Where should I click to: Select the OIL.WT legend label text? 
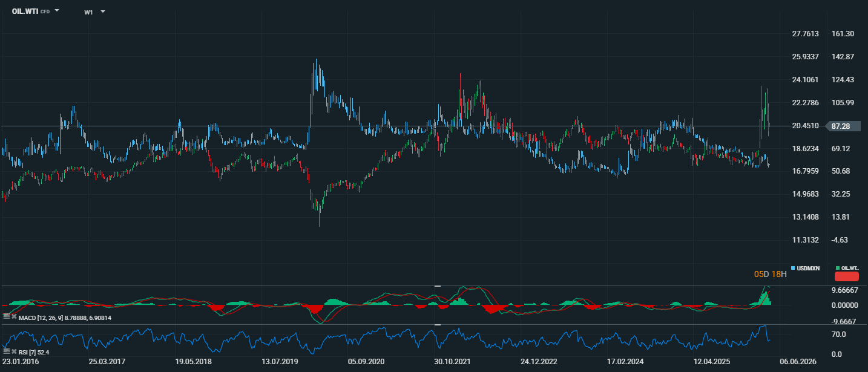[850, 268]
